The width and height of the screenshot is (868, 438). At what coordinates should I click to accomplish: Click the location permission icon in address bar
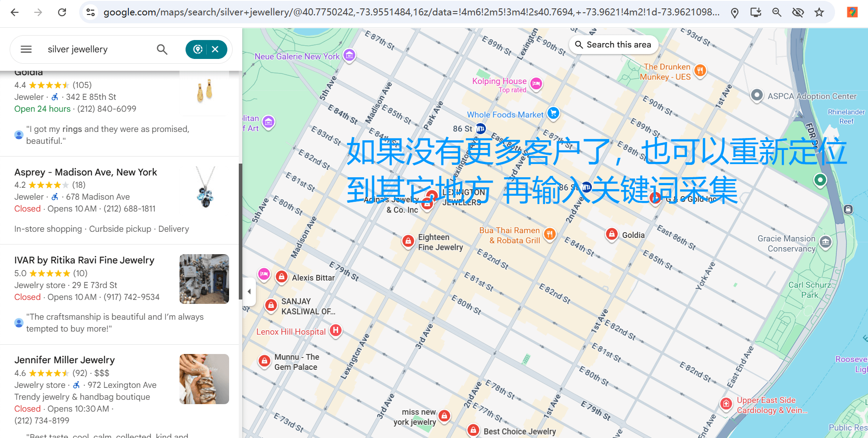pyautogui.click(x=734, y=13)
